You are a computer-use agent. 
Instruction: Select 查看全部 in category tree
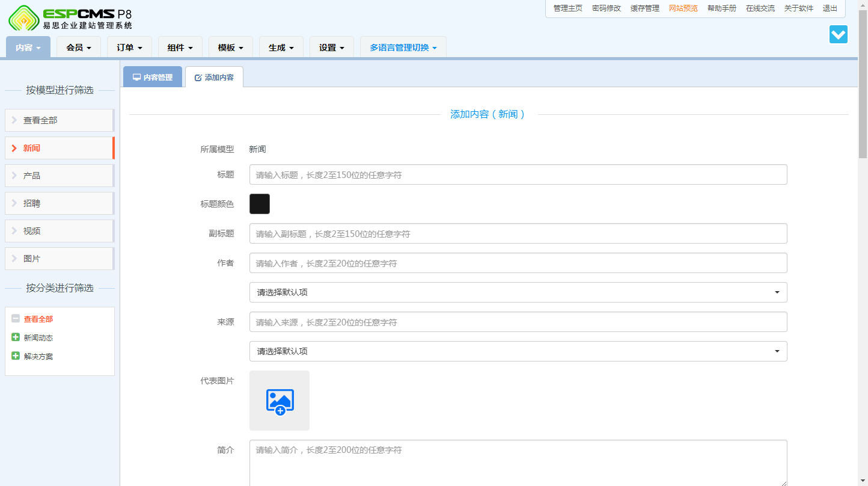[38, 319]
